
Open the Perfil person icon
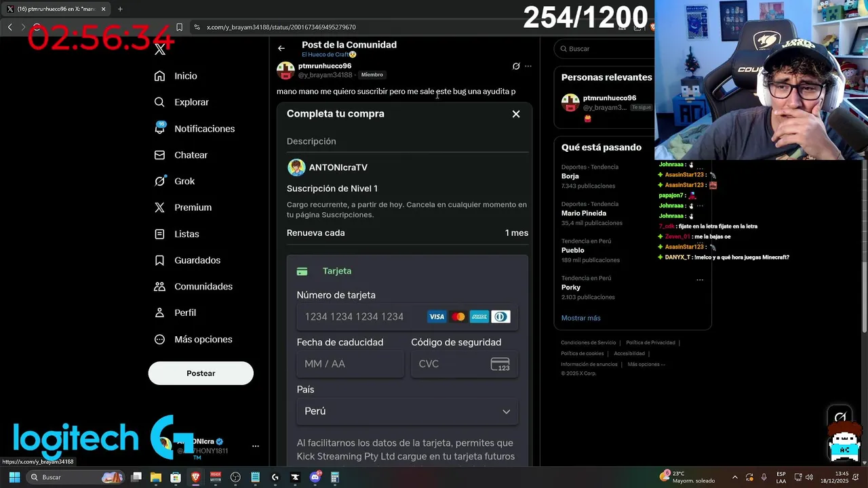(159, 312)
